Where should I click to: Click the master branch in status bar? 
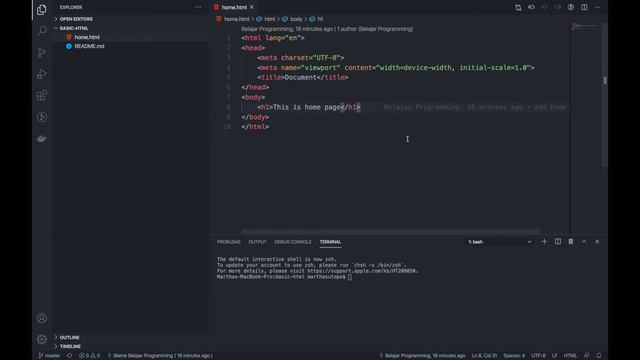[49, 356]
